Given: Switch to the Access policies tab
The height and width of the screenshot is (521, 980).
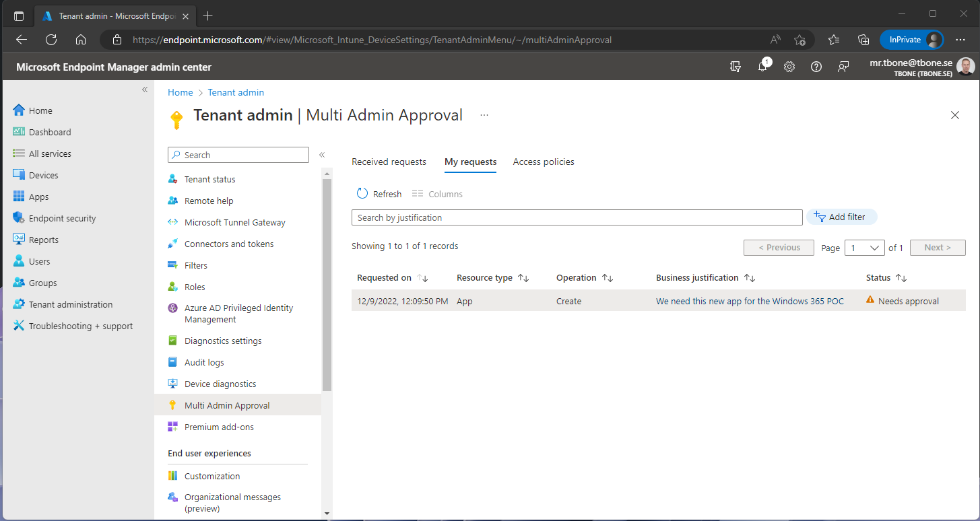Looking at the screenshot, I should [x=543, y=162].
